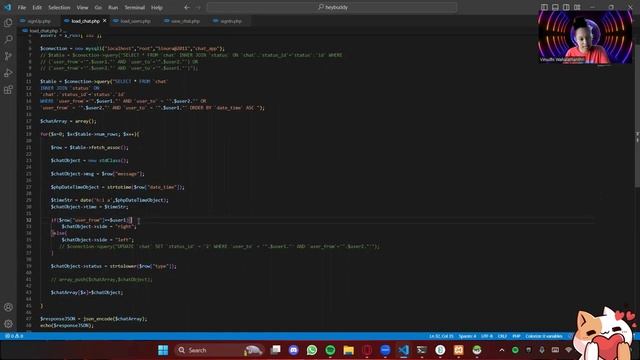Click the Wi-Fi icon in system tray
Image resolution: width=640 pixels, height=360 pixels.
[569, 350]
